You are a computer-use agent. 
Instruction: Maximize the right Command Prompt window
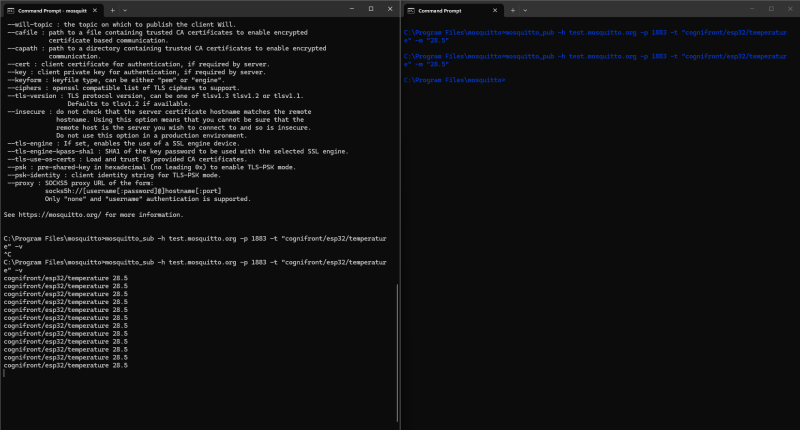(771, 9)
